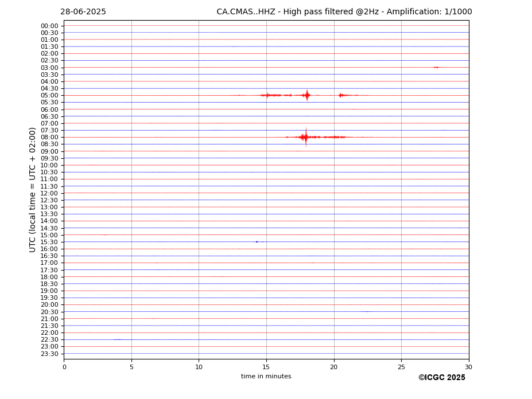The height and width of the screenshot is (399, 532).
Task: Click the date label 28-06-2025
Action: point(83,11)
